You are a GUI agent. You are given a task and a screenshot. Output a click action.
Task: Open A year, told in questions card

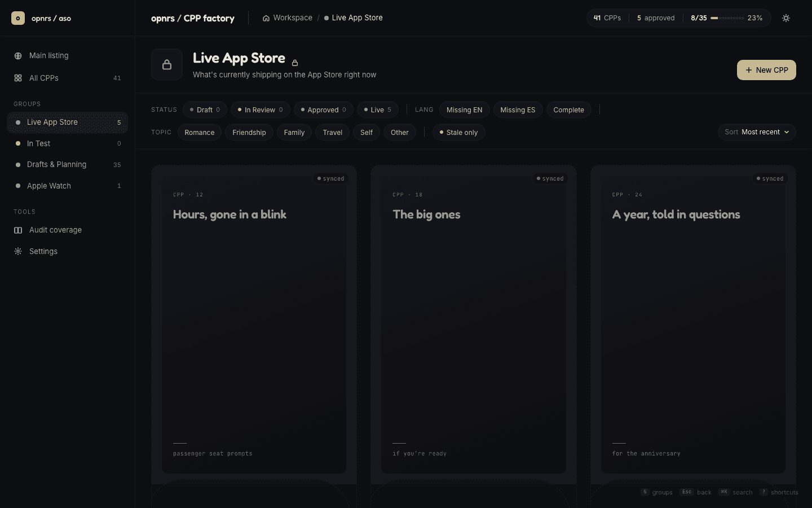coord(693,324)
